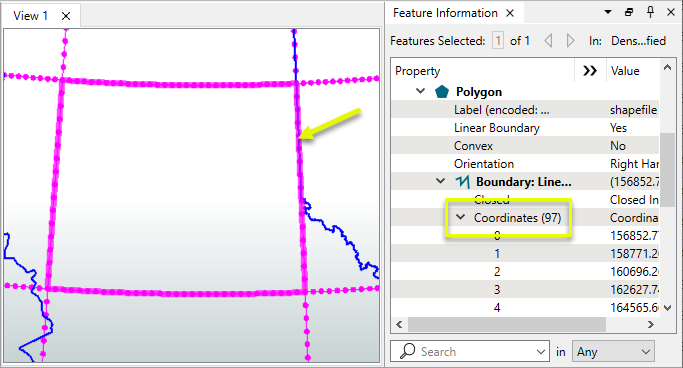This screenshot has width=683, height=368.
Task: Open the 'Any' search scope dropdown
Action: tap(613, 351)
